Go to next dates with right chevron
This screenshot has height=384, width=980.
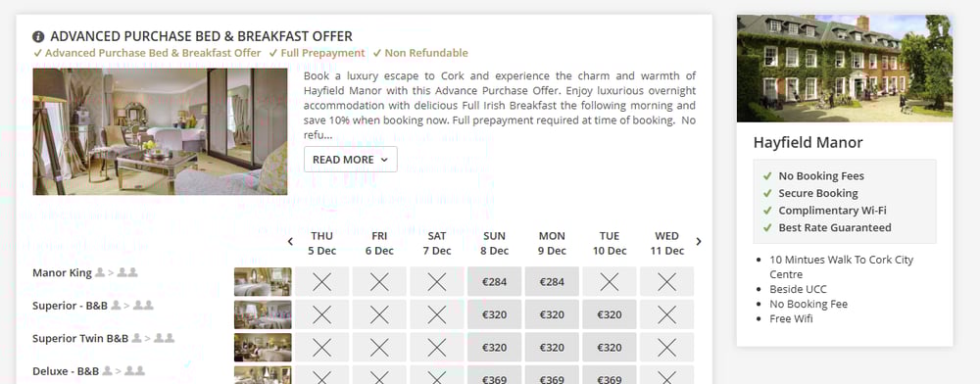699,242
